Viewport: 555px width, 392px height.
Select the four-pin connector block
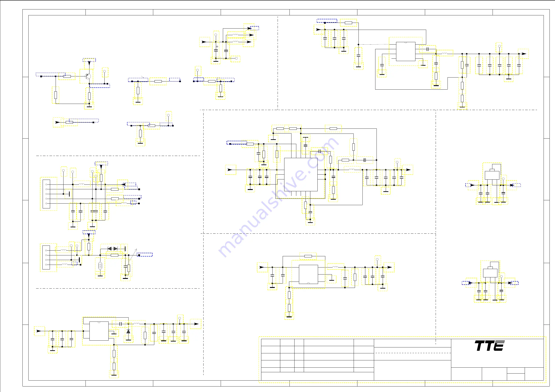click(x=46, y=257)
